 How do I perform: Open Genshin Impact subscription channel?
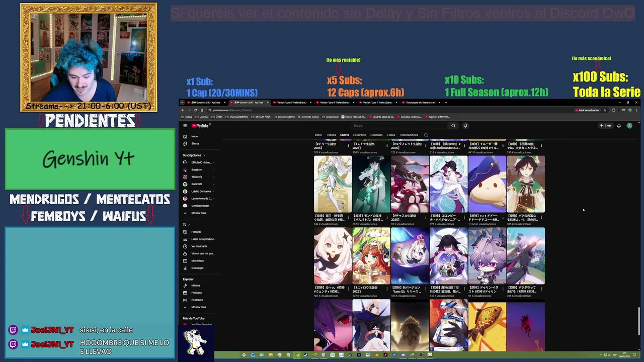[x=199, y=206]
